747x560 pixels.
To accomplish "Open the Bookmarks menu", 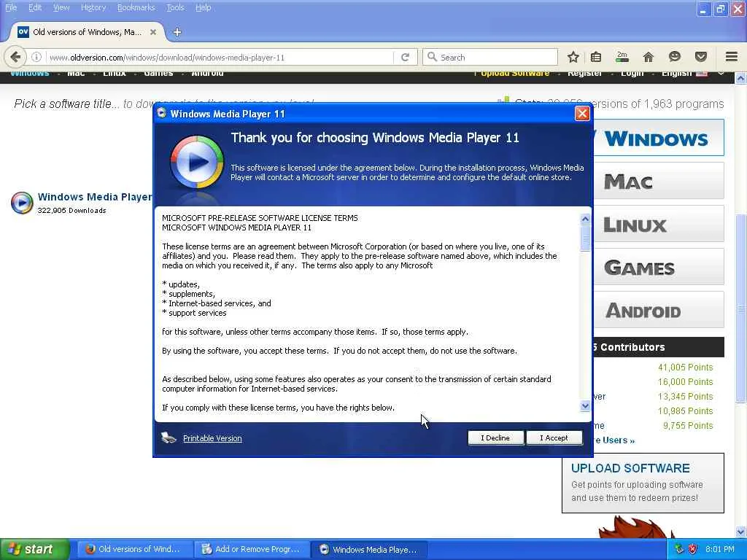I will [x=136, y=7].
